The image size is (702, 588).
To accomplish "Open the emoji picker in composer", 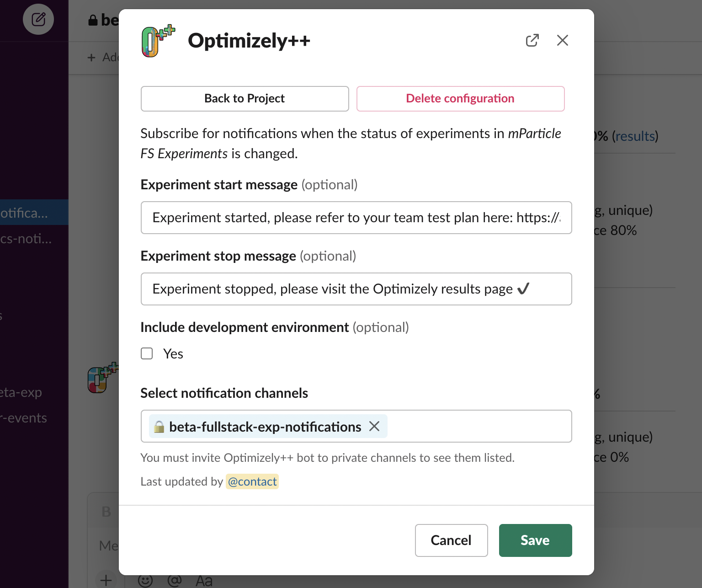I will [x=145, y=580].
